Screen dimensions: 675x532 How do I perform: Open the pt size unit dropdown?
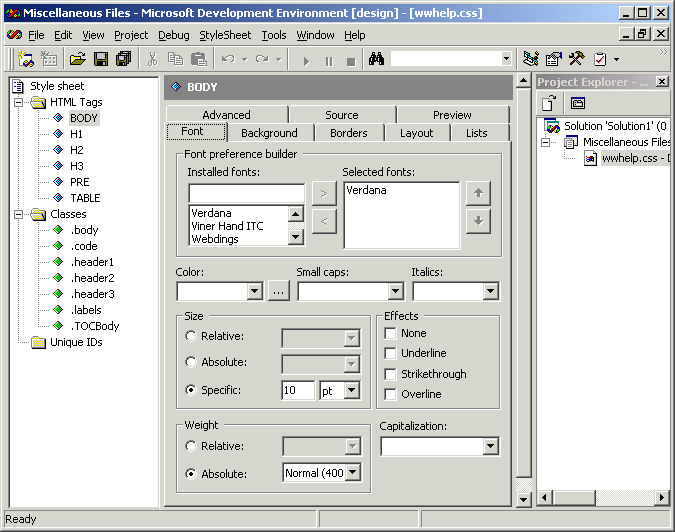coord(352,390)
